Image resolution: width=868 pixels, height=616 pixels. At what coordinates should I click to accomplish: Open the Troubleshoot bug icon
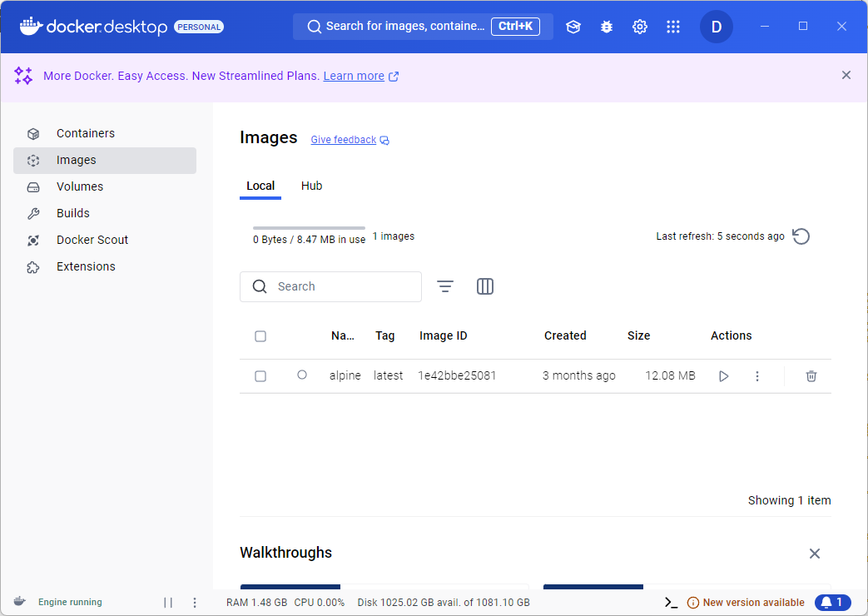607,27
